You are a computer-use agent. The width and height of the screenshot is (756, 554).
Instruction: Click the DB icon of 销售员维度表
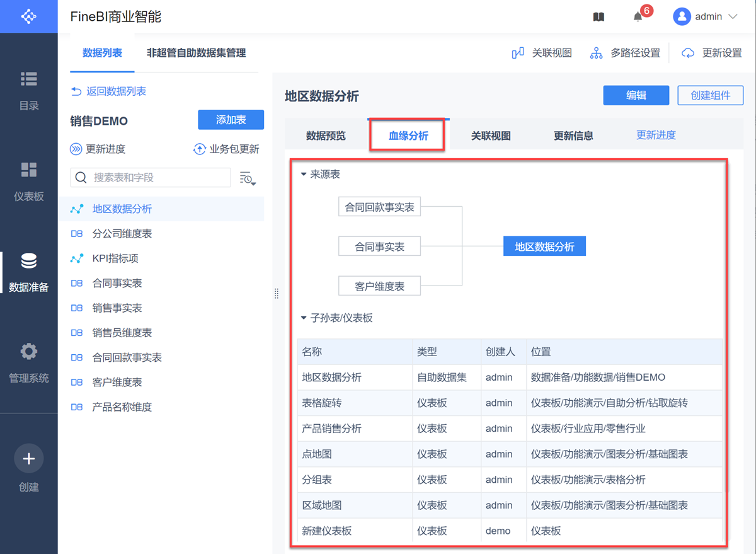pos(77,333)
